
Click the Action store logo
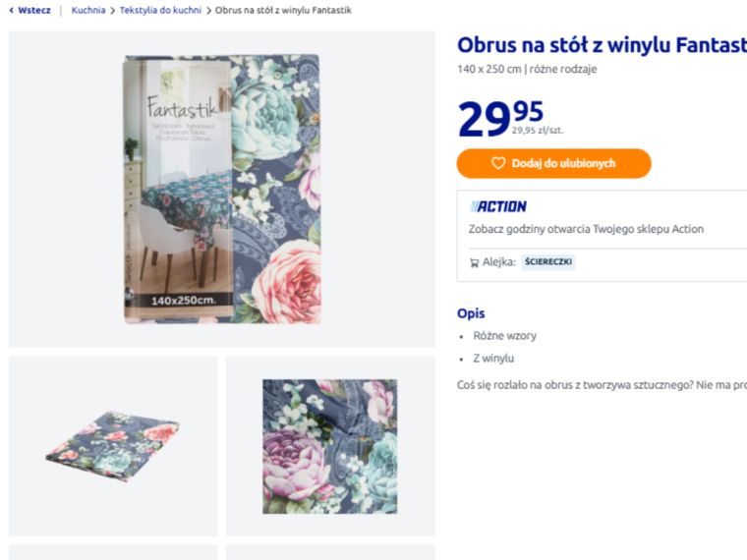pos(498,206)
